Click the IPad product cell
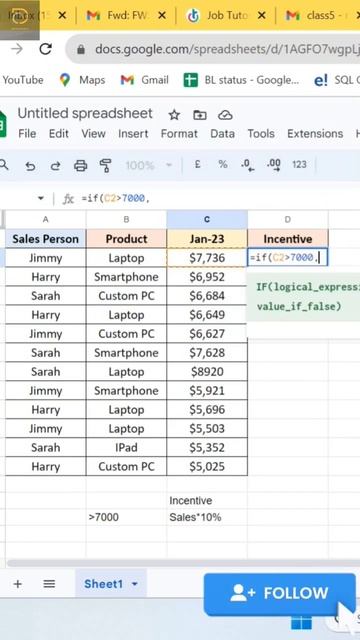The image size is (360, 640). click(x=126, y=448)
